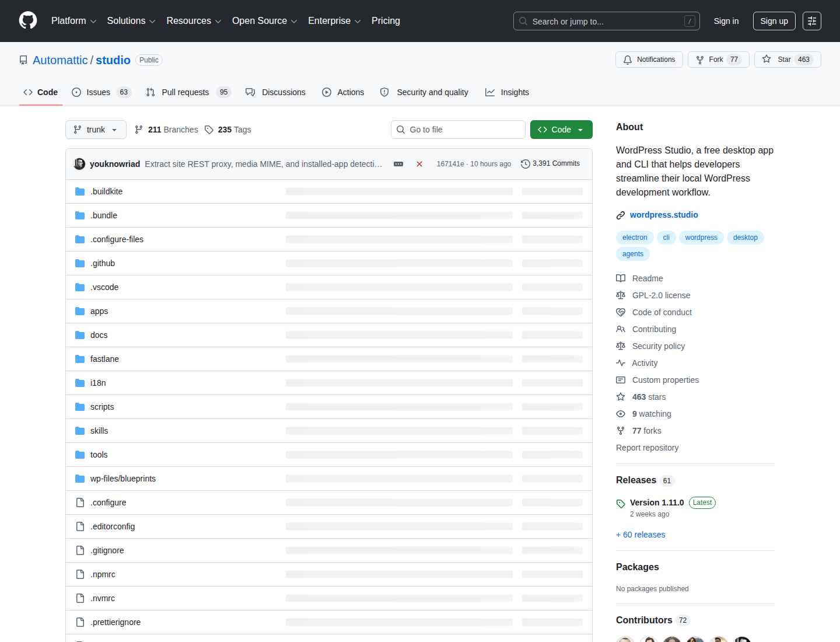840x642 pixels.
Task: Open the .buildkite folder
Action: [106, 191]
